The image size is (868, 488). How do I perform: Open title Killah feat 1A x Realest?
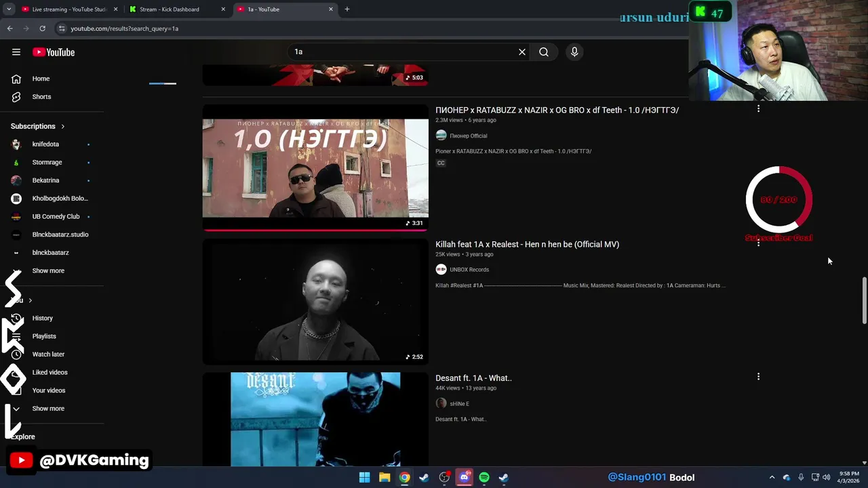[527, 244]
